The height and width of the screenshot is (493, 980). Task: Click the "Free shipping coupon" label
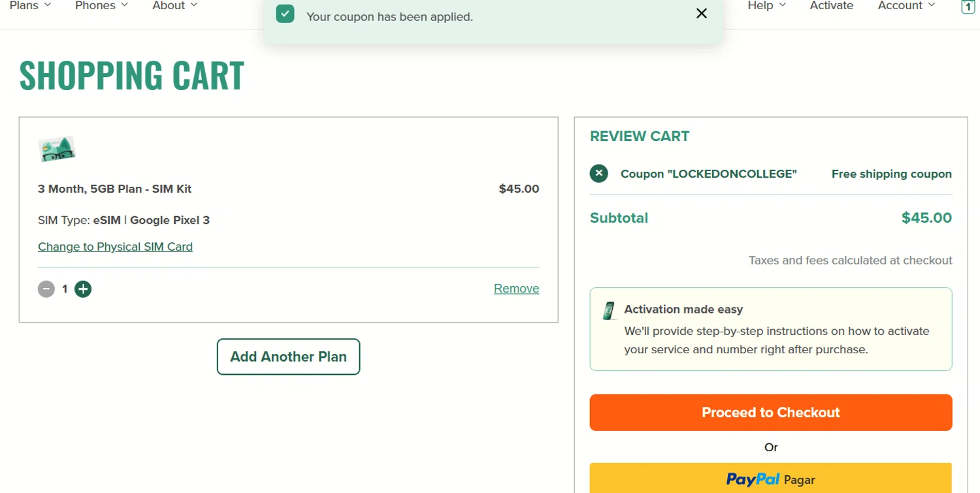point(892,174)
